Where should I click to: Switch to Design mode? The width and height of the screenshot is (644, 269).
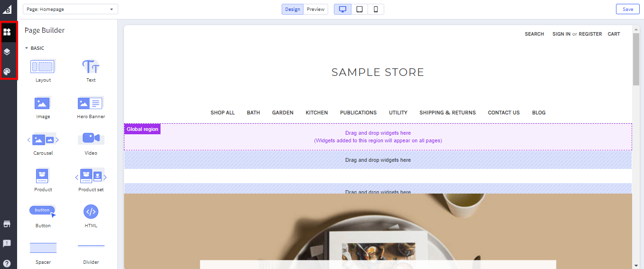point(293,9)
